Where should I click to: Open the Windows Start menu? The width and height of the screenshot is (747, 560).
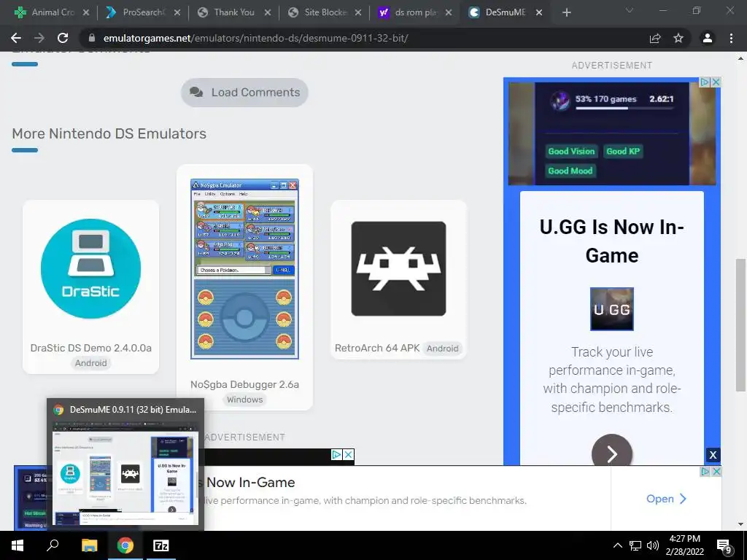[18, 545]
